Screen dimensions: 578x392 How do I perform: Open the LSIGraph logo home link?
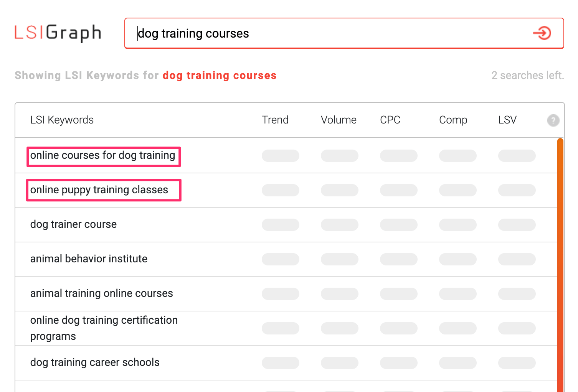click(58, 33)
